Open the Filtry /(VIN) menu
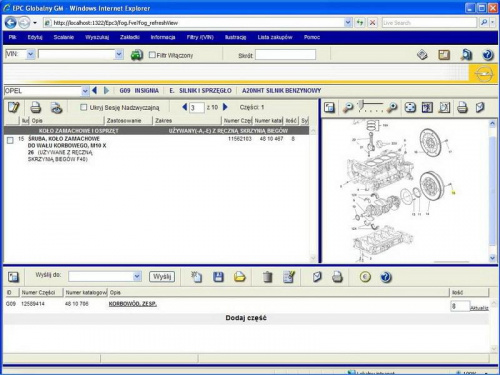500x375 pixels. pos(200,37)
